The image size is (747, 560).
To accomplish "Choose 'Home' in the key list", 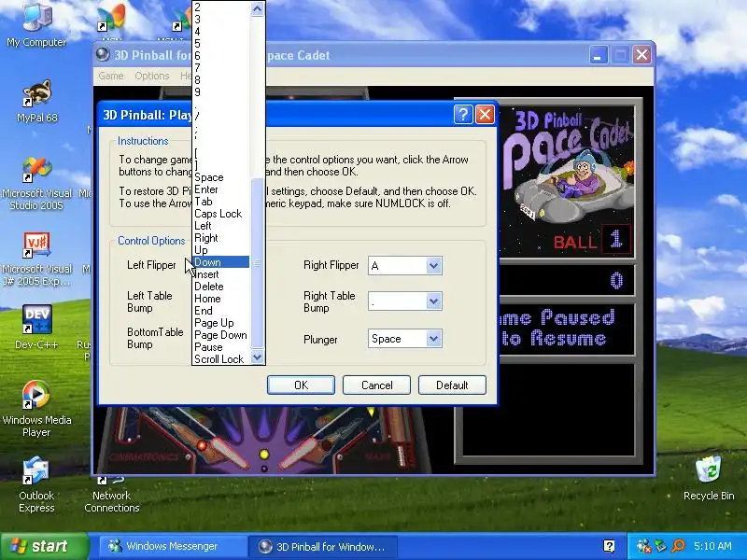I will 221,299.
